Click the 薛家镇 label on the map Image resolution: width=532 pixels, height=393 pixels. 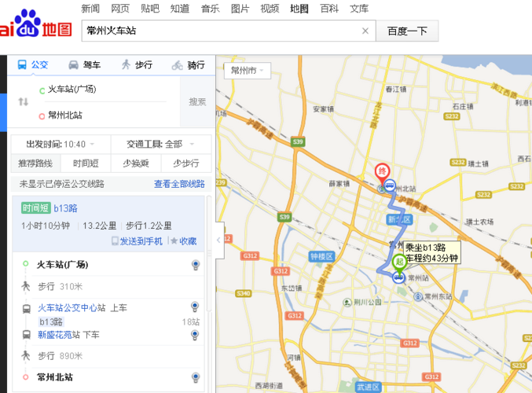339,184
